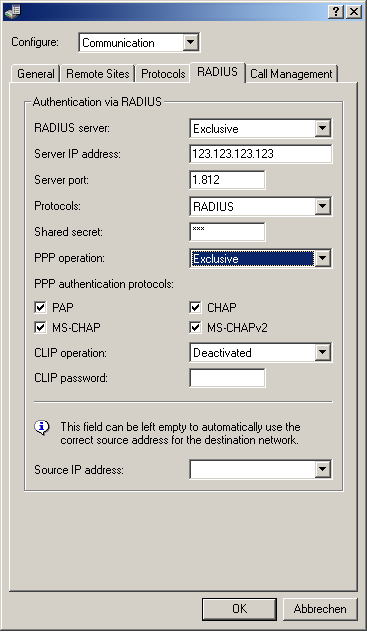The height and width of the screenshot is (644, 367).
Task: Select the Call Management tab
Action: (x=291, y=74)
